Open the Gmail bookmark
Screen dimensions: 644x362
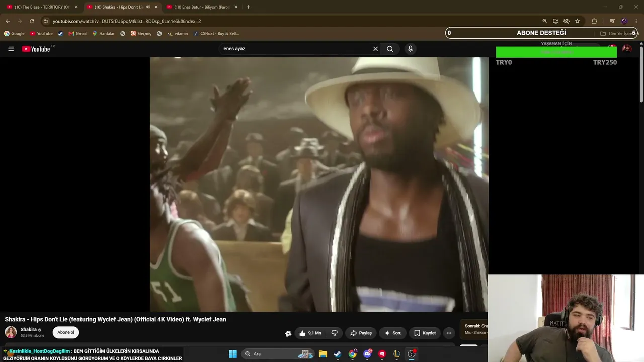(x=77, y=34)
